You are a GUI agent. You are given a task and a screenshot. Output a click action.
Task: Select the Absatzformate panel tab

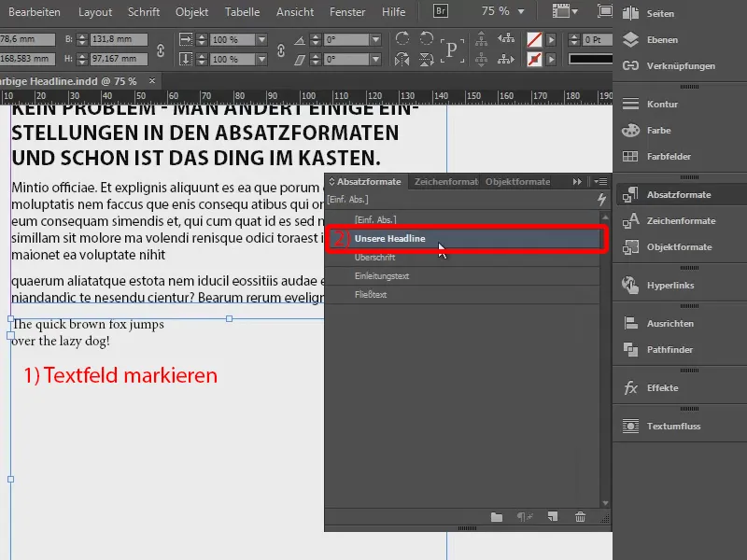click(x=366, y=181)
